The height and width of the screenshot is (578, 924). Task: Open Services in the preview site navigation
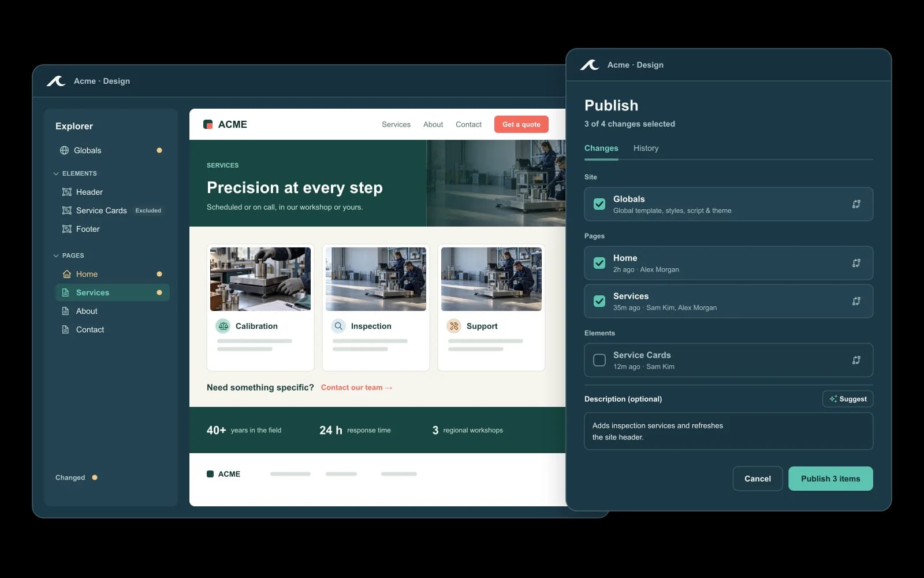(x=396, y=124)
